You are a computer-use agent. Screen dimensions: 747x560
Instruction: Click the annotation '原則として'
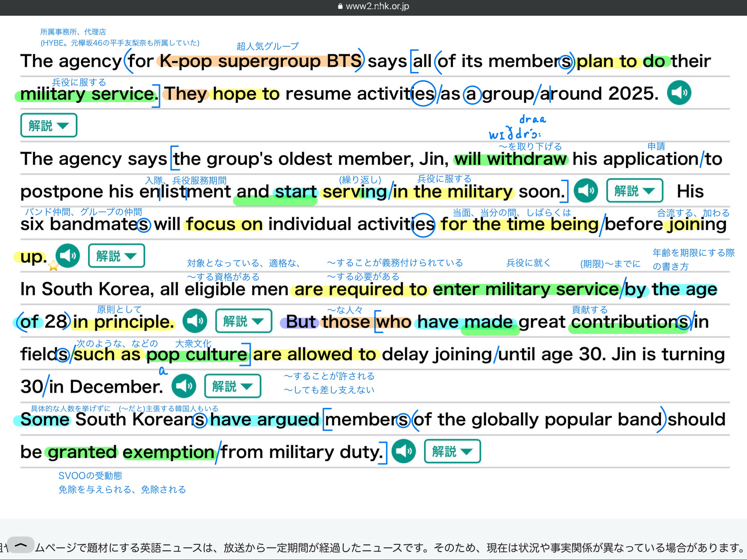[119, 309]
